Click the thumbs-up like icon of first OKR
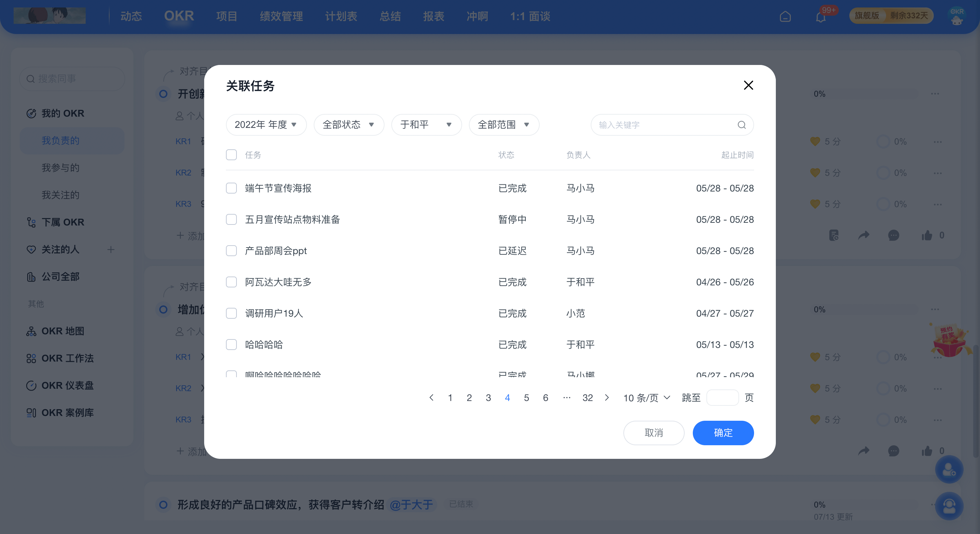The image size is (980, 534). 927,235
